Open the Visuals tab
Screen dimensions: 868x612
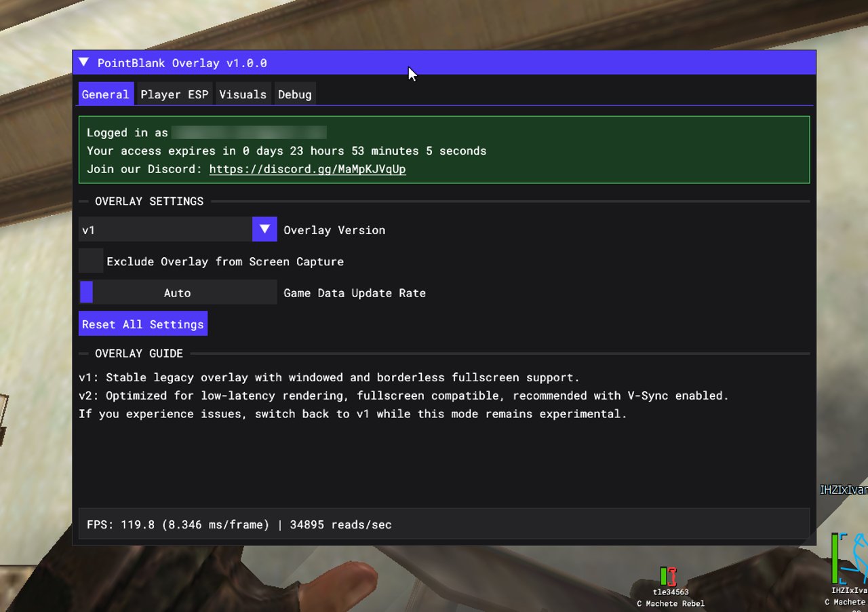[x=243, y=94]
